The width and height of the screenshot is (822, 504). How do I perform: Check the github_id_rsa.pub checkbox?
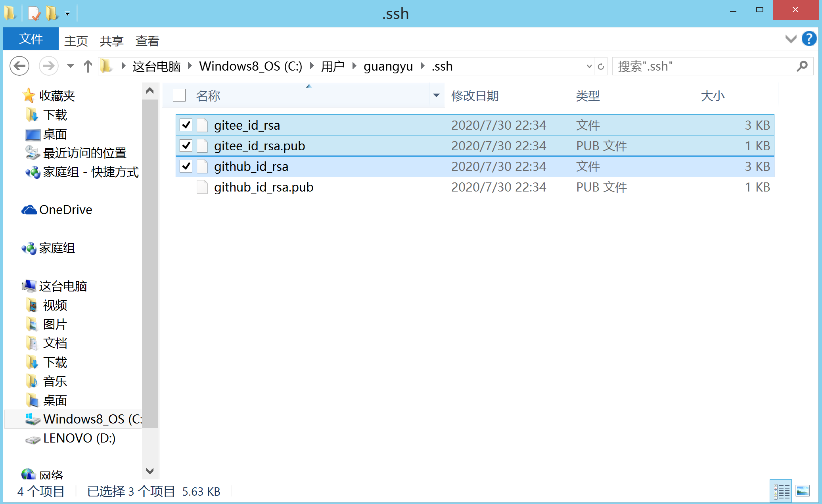point(186,187)
